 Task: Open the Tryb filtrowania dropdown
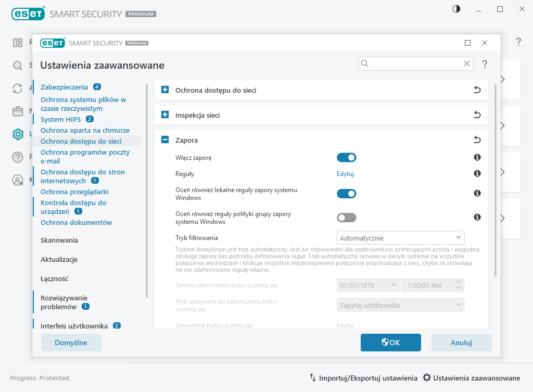[x=400, y=238]
